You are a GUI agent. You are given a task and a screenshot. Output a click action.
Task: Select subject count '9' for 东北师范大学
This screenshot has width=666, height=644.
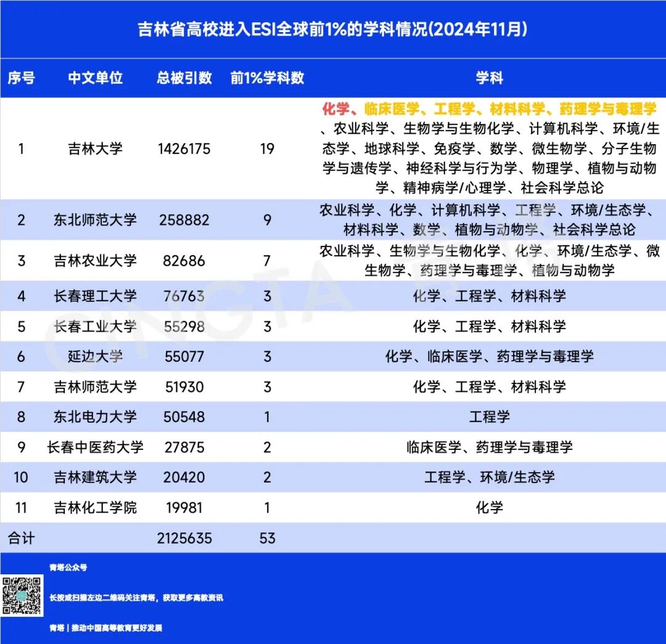point(267,220)
